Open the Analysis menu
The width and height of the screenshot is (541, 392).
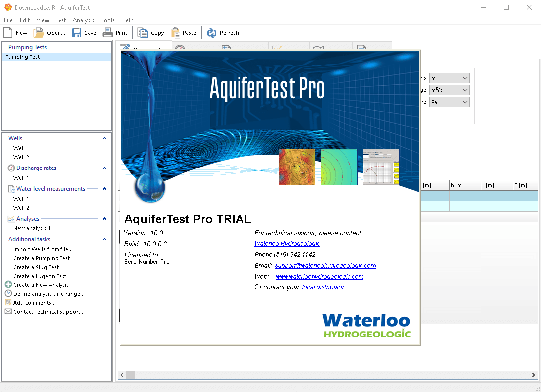(83, 20)
